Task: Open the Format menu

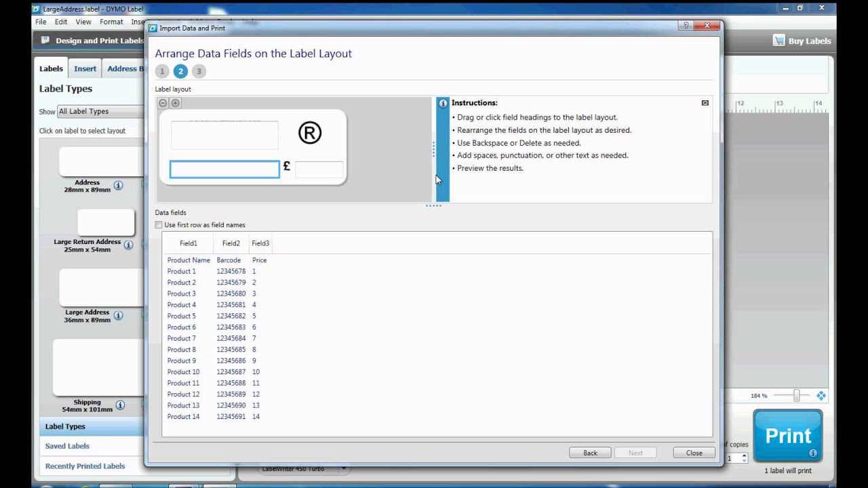Action: (111, 22)
